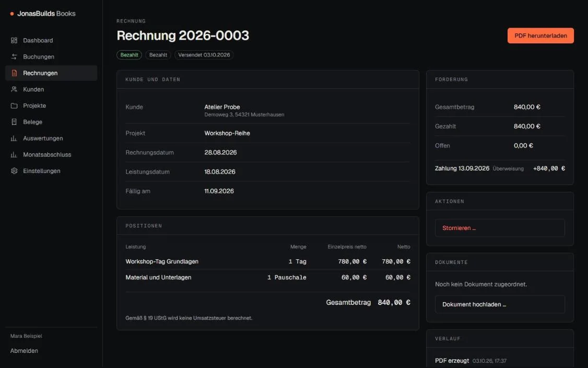Go to Buchungen in sidebar
588x368 pixels.
[51, 56]
